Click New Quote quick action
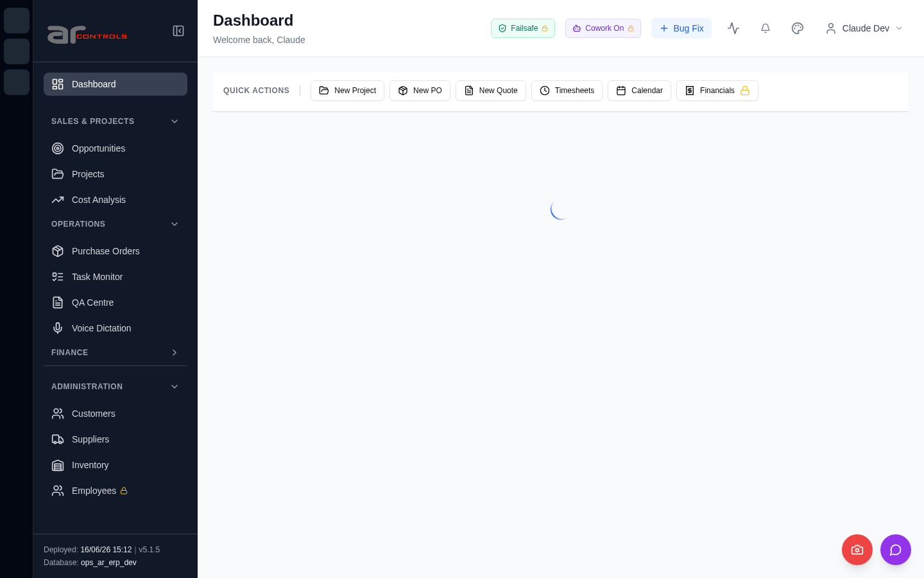Screen dimensions: 924x578 pos(491,91)
